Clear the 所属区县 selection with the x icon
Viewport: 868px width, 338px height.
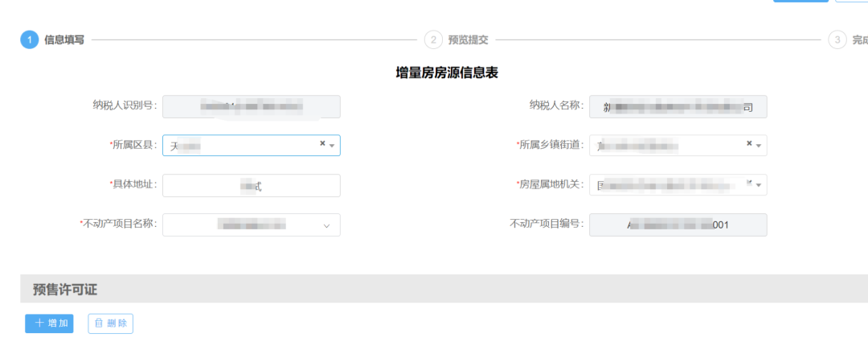click(322, 144)
